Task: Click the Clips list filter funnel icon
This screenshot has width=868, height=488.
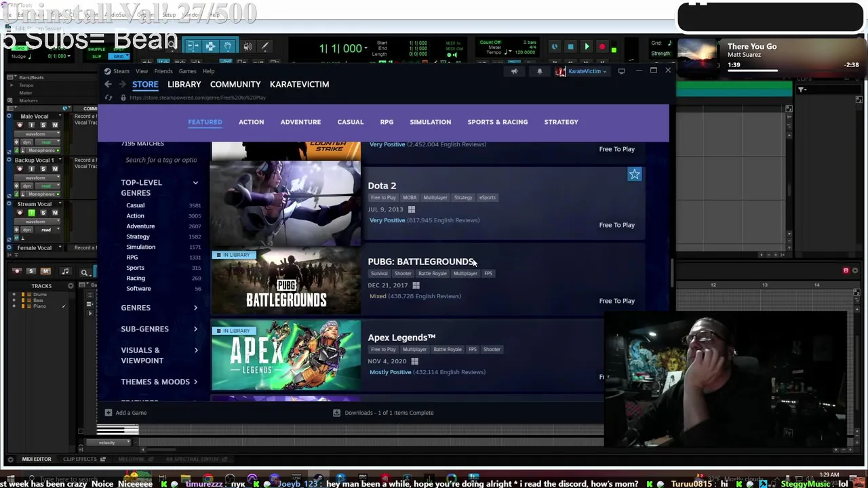Action: tap(802, 89)
